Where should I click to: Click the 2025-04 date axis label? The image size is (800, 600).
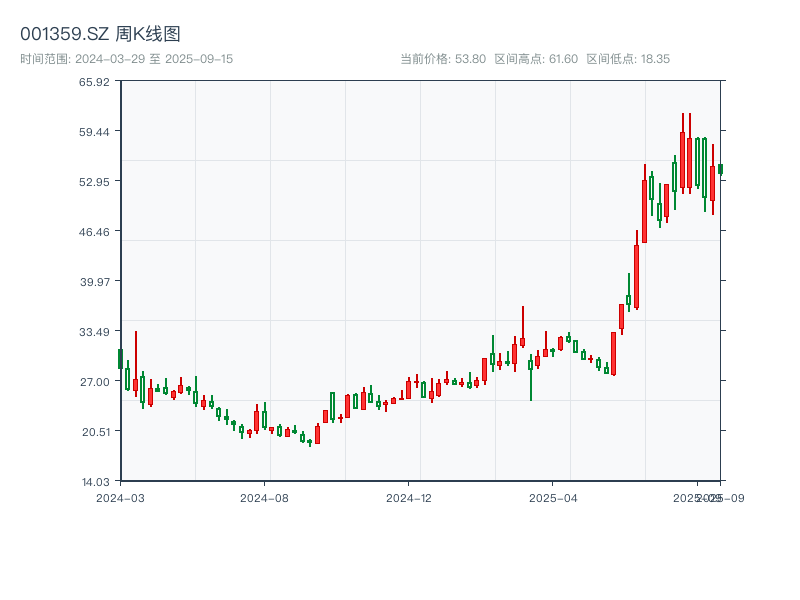pos(553,497)
